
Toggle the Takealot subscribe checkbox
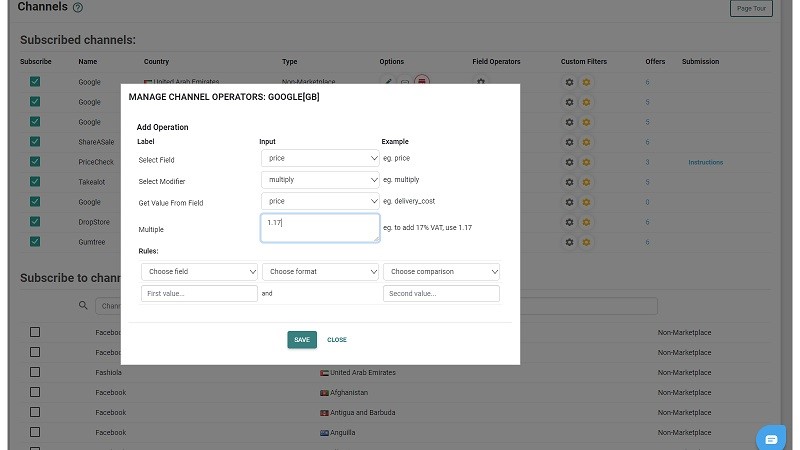coord(35,181)
